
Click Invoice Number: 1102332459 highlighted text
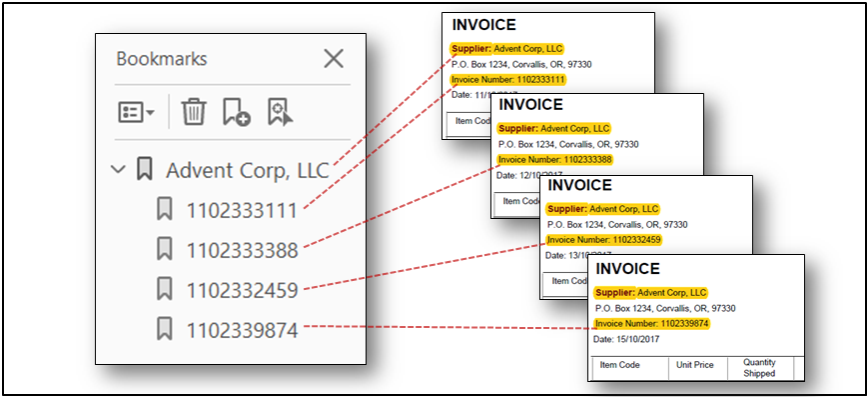click(603, 240)
